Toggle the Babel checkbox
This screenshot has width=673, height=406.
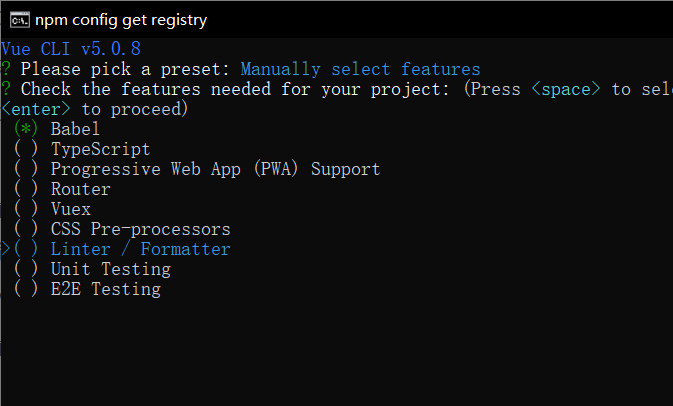tap(26, 129)
